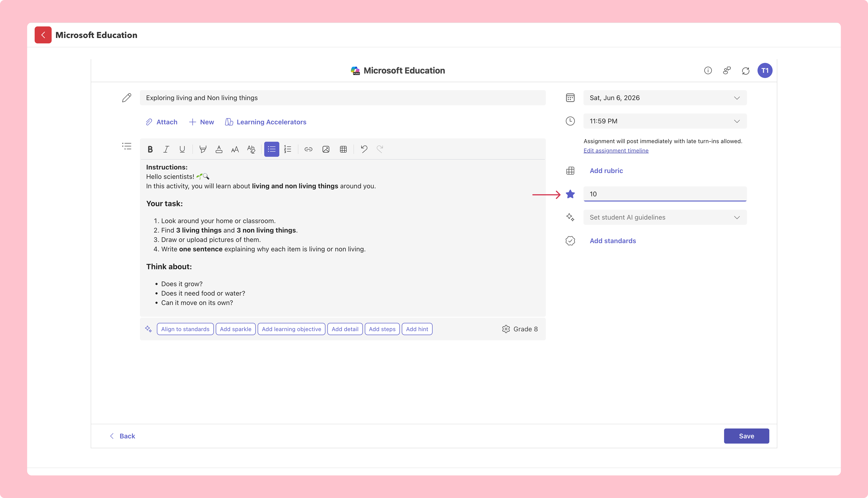Click the red back arrow button
Viewport: 868px width, 498px height.
click(43, 35)
